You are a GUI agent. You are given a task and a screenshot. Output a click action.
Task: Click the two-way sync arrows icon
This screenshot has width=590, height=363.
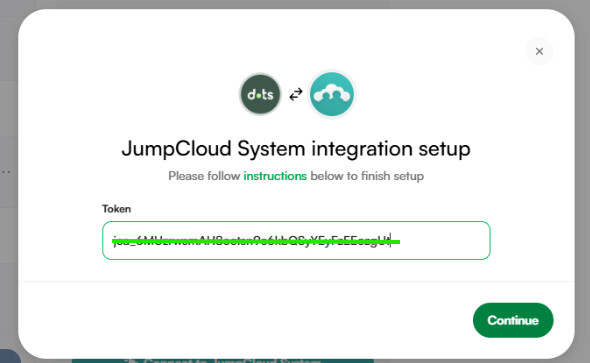296,94
